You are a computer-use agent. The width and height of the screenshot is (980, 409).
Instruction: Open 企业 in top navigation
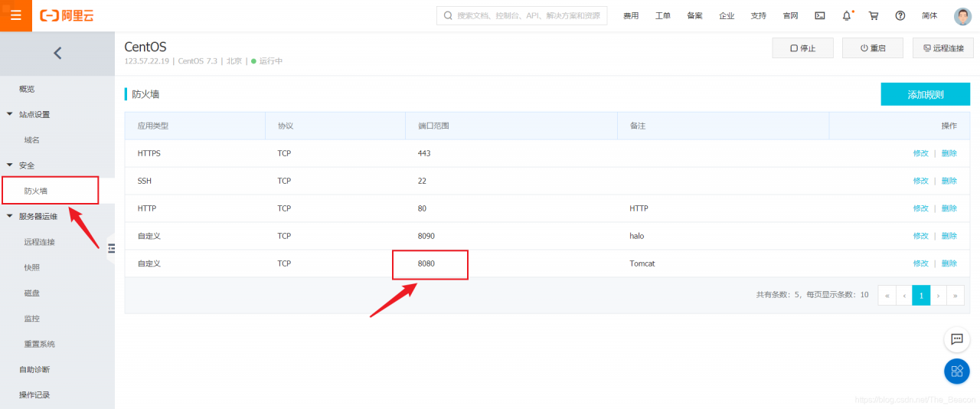[x=727, y=15]
